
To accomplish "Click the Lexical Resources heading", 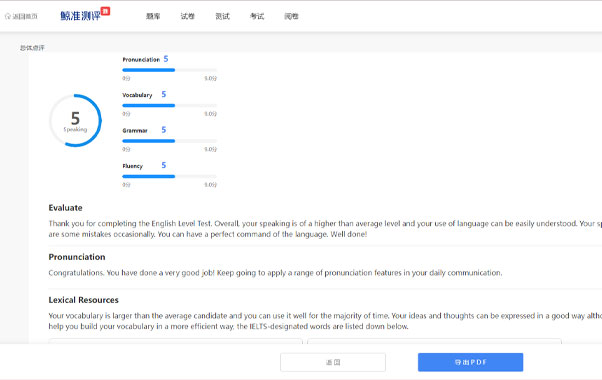I will (x=83, y=300).
